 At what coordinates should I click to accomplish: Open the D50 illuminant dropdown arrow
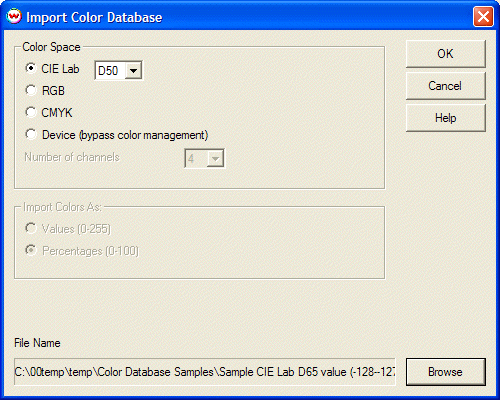[133, 71]
